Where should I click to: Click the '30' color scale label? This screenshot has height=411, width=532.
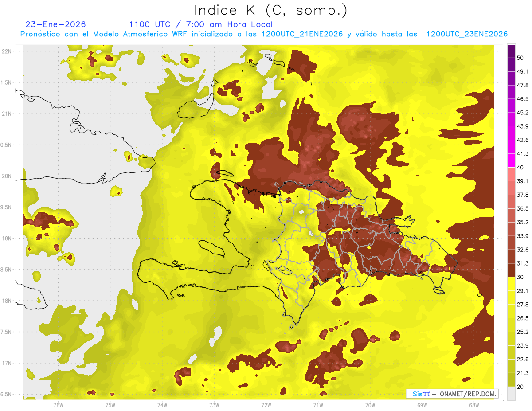pyautogui.click(x=521, y=277)
